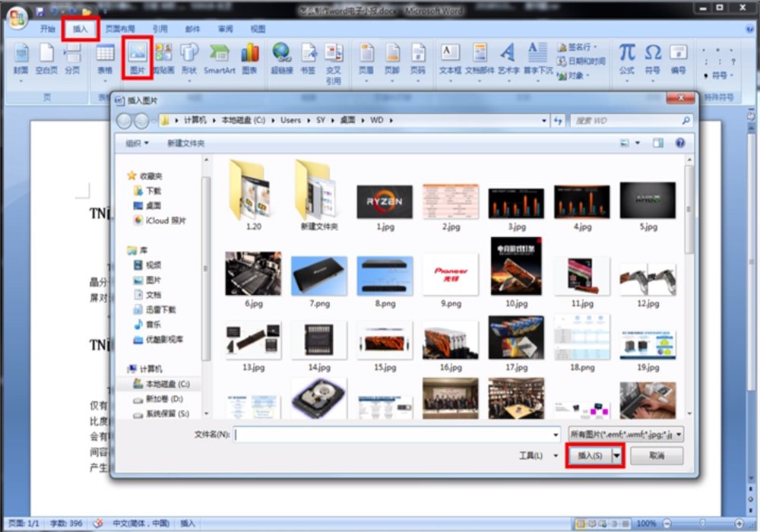Click the 新建文件夹 toolbar button
The height and width of the screenshot is (532, 760).
(185, 143)
